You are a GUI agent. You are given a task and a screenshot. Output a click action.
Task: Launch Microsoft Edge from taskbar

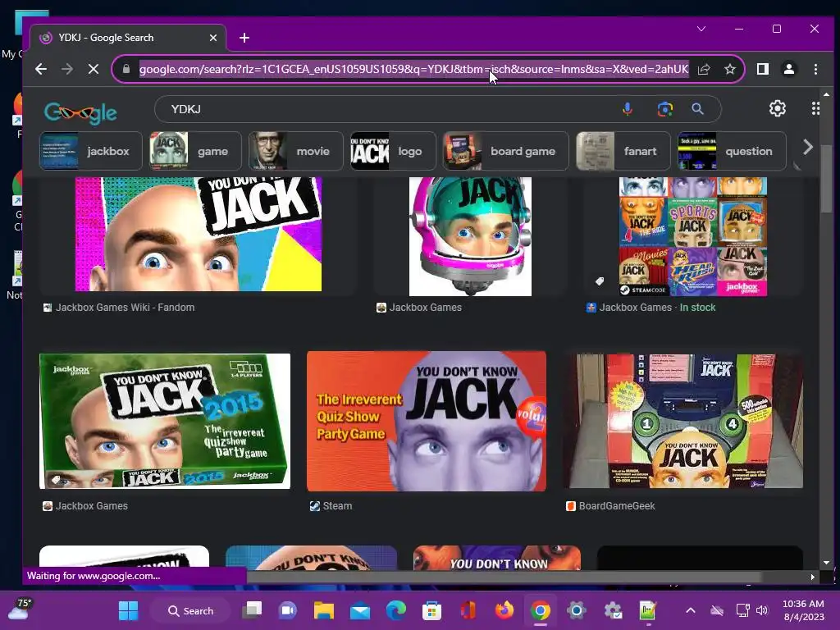click(396, 610)
